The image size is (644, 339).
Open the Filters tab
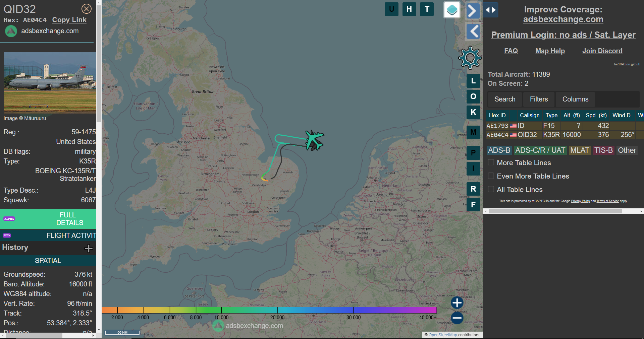539,99
